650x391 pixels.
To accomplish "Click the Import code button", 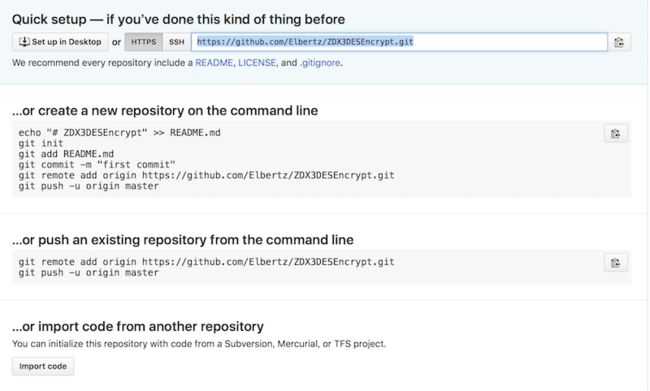I will 43,367.
